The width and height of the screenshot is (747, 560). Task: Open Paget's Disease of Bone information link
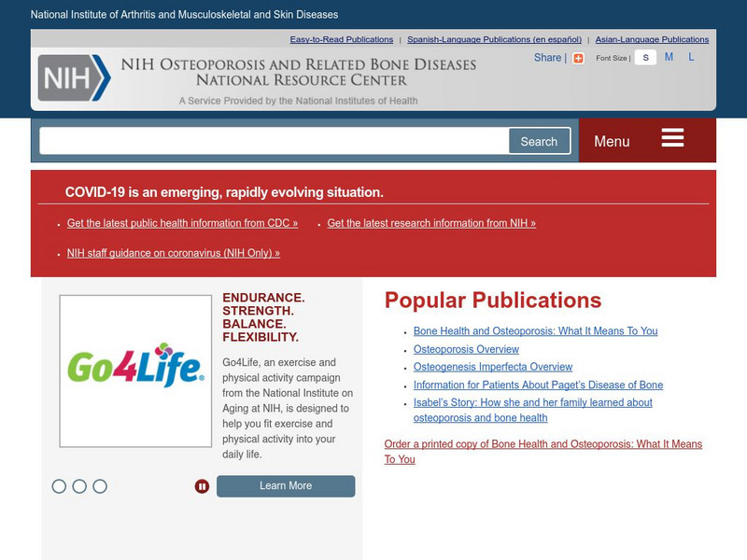pyautogui.click(x=539, y=385)
